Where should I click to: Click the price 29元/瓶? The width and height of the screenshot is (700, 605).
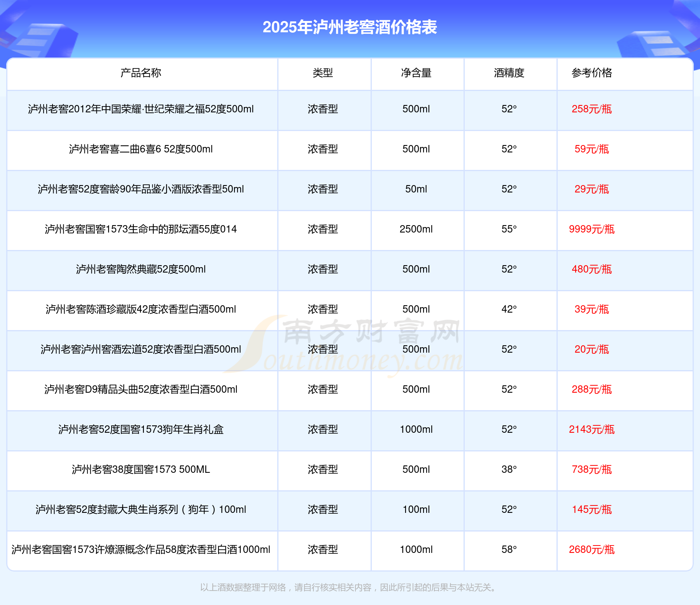tap(592, 189)
